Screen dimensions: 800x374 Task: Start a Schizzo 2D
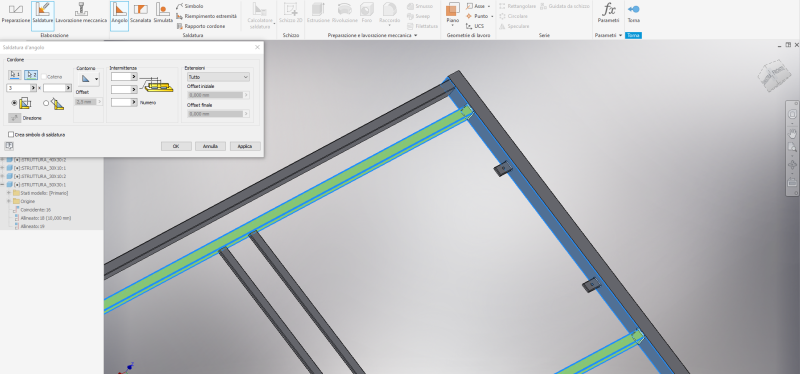(291, 14)
